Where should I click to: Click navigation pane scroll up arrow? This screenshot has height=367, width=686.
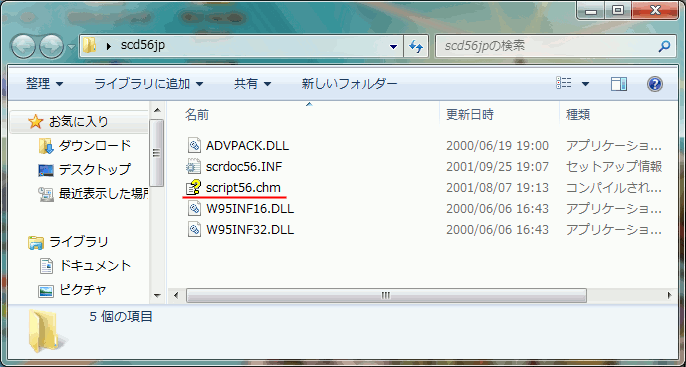157,109
